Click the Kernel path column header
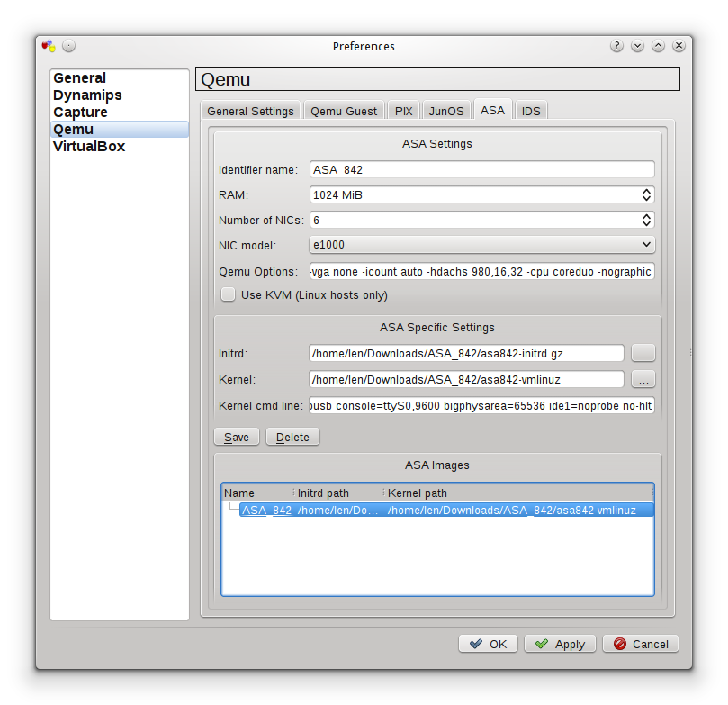 [519, 493]
